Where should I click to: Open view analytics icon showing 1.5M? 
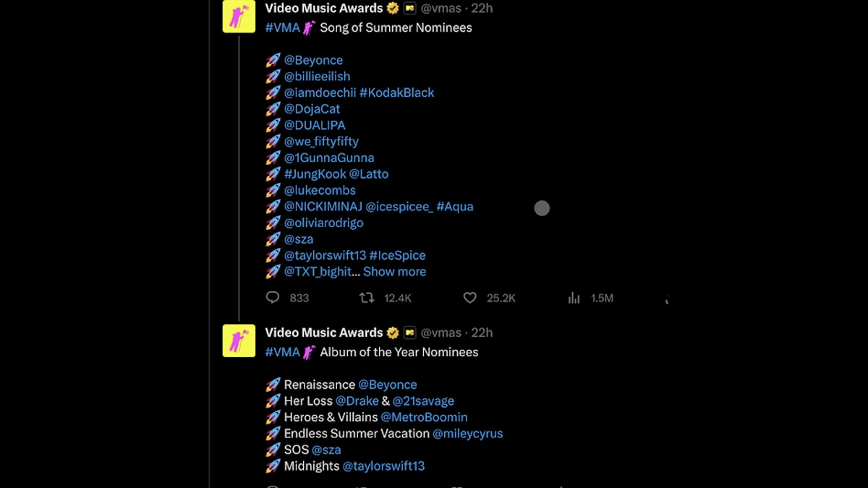tap(574, 298)
